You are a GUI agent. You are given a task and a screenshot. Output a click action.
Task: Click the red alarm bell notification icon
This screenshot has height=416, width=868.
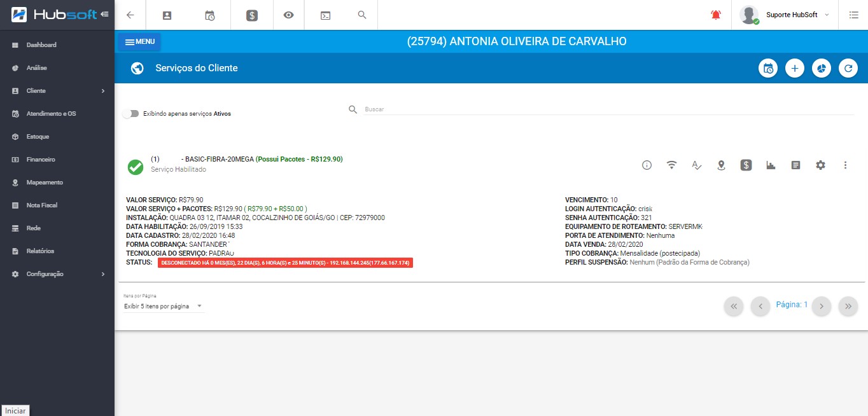point(716,15)
